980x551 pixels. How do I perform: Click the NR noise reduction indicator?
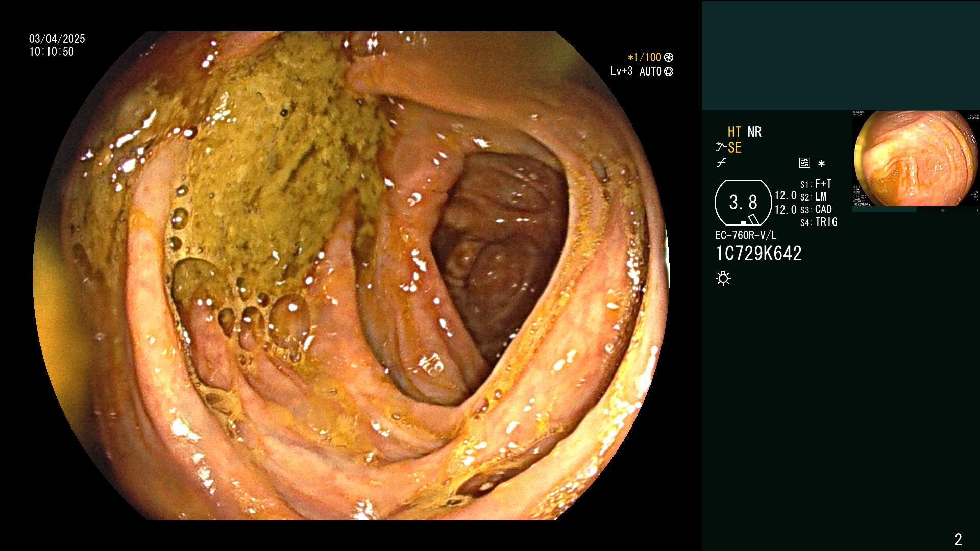click(x=754, y=132)
